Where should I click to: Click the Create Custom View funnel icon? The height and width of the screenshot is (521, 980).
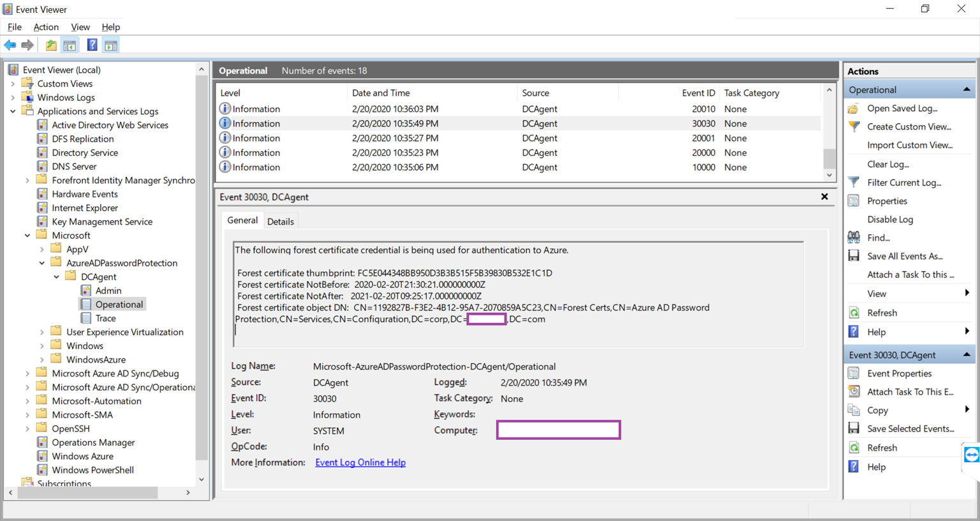click(x=854, y=126)
